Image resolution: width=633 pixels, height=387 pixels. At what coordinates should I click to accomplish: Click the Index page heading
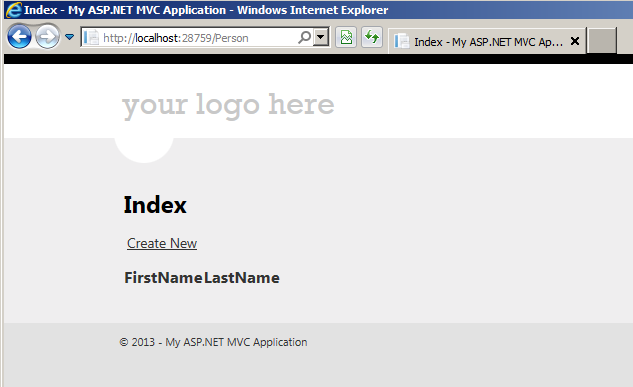(155, 205)
